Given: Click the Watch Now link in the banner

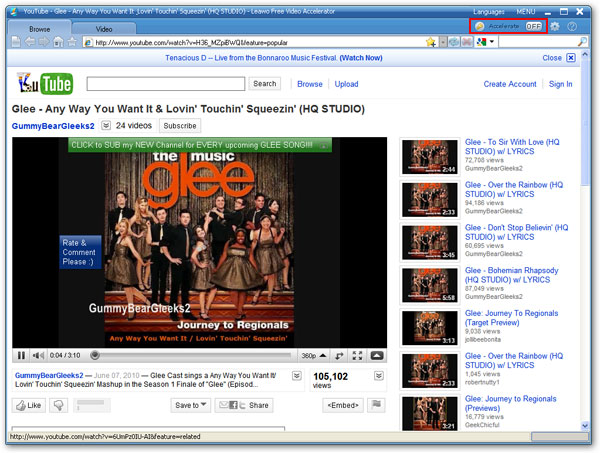Looking at the screenshot, I should (x=361, y=58).
